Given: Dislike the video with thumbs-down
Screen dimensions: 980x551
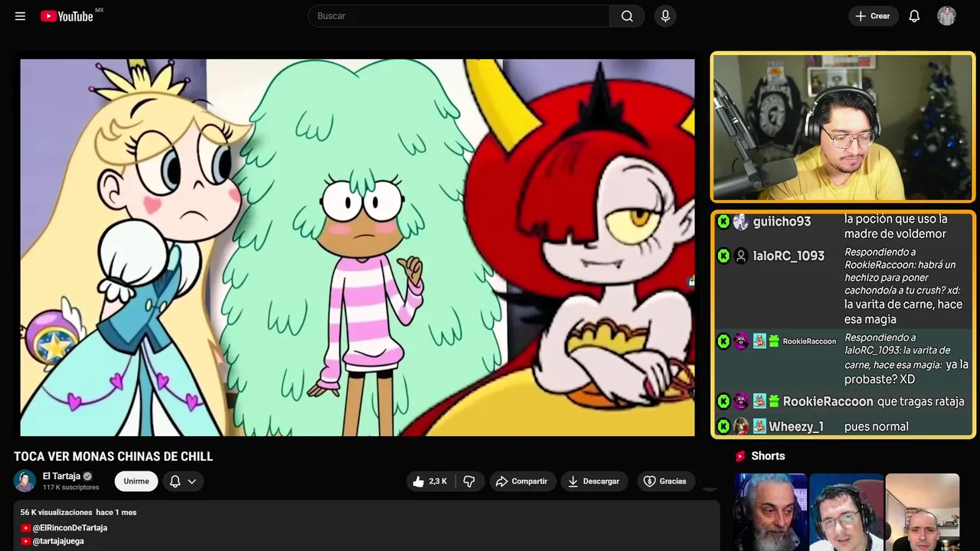Looking at the screenshot, I should (x=469, y=481).
